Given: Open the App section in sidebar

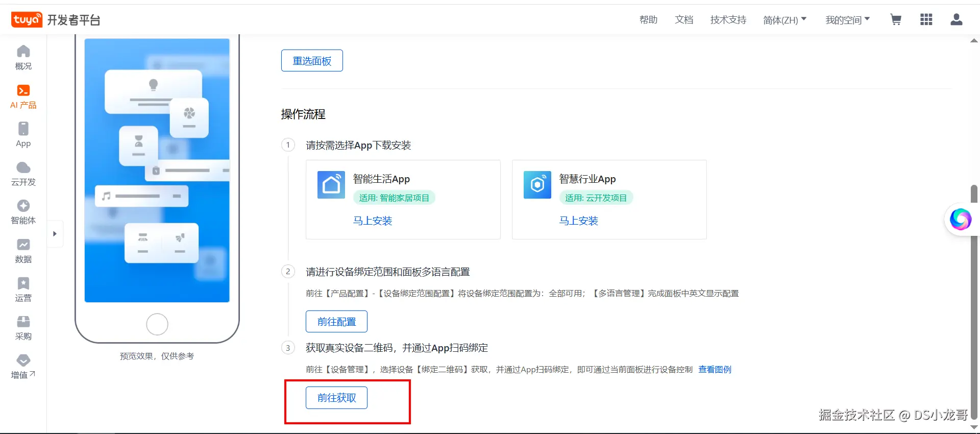Looking at the screenshot, I should pos(23,135).
